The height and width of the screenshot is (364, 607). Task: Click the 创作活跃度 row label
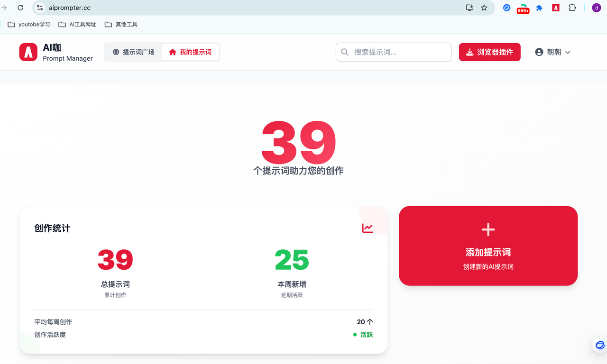[x=50, y=335]
